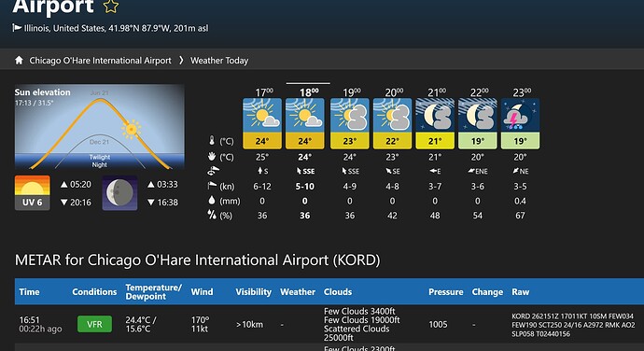Select Weather Today breadcrumb item
644x351 pixels.
click(x=219, y=61)
